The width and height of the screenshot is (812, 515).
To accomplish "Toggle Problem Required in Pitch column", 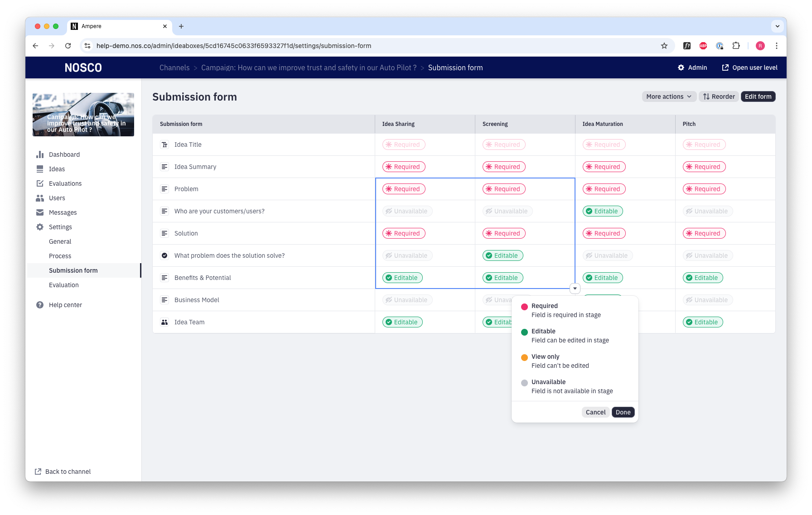I will [x=704, y=189].
